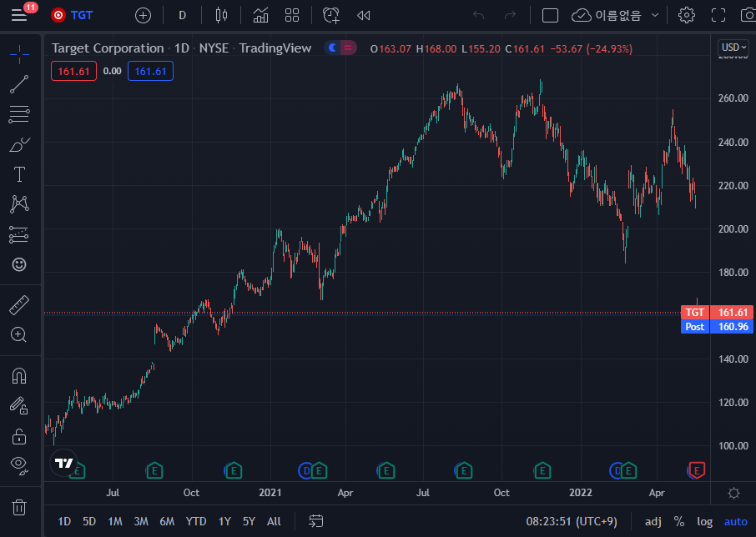Select the 6M time range
The width and height of the screenshot is (756, 537).
(x=167, y=521)
